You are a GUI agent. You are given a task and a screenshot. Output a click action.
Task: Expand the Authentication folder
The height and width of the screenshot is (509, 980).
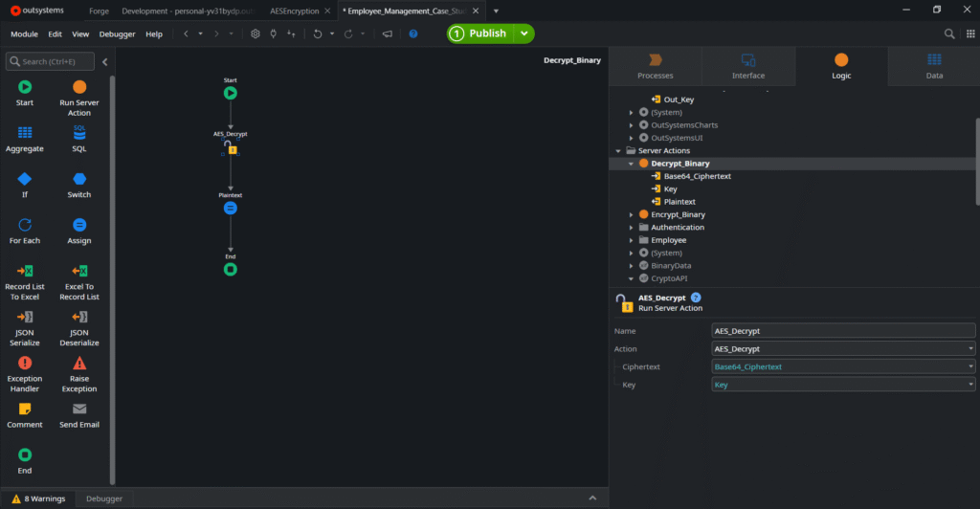(x=631, y=228)
